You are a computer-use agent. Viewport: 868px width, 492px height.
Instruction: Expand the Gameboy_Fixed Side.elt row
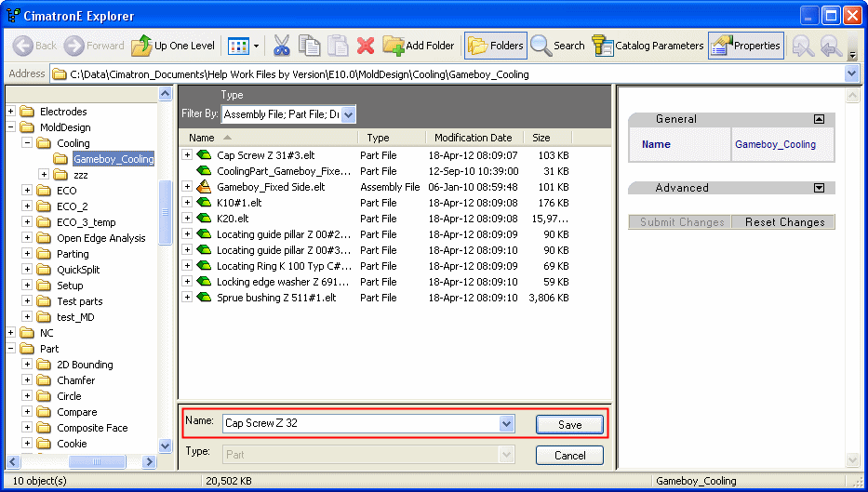coord(187,187)
